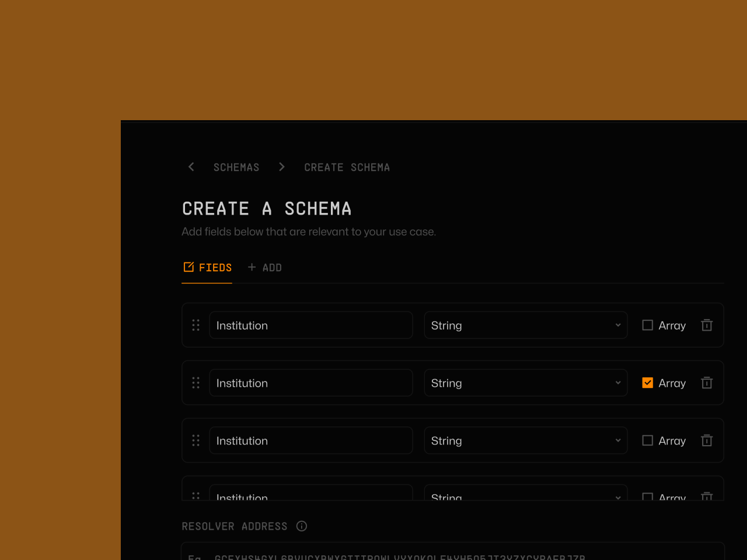Click the Add tab with plus sign
This screenshot has height=560, width=747.
[x=265, y=268]
